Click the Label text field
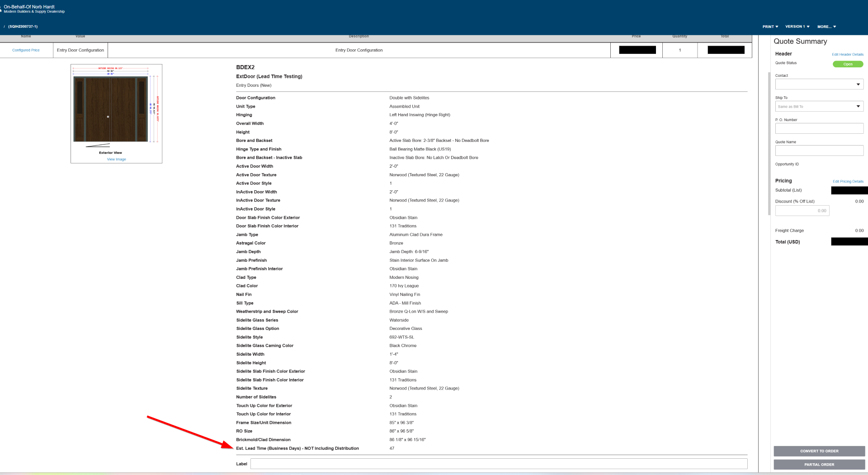Screen dimensions: 868x475 click(499, 464)
